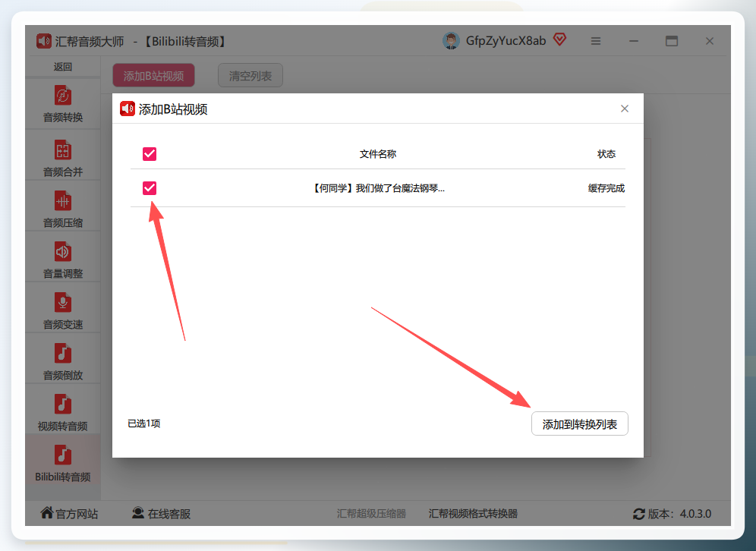The width and height of the screenshot is (756, 551).
Task: Click the 已选1项 selection count text
Action: (143, 423)
